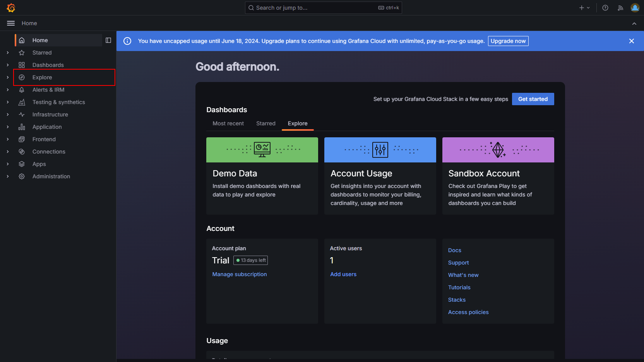Open the Support link
Viewport: 644px width, 362px height.
click(458, 263)
